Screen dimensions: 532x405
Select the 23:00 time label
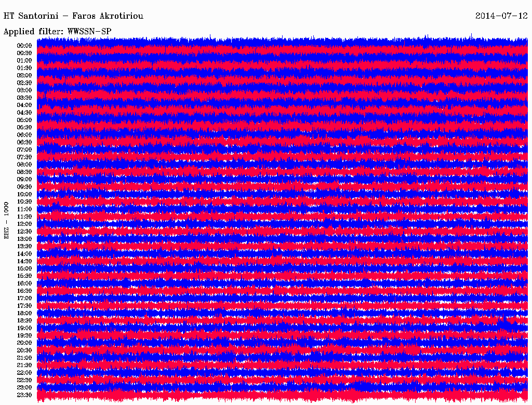click(x=24, y=387)
